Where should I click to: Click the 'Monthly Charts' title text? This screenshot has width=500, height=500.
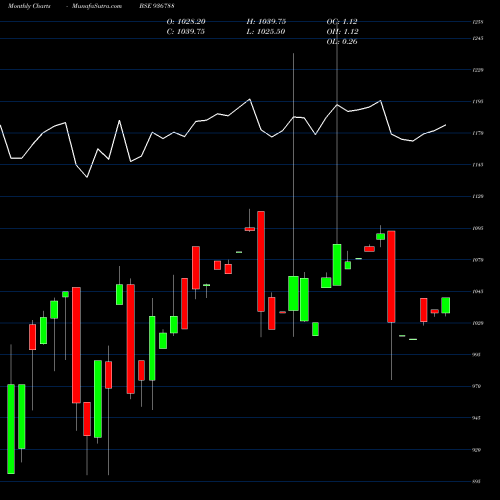pos(29,6)
